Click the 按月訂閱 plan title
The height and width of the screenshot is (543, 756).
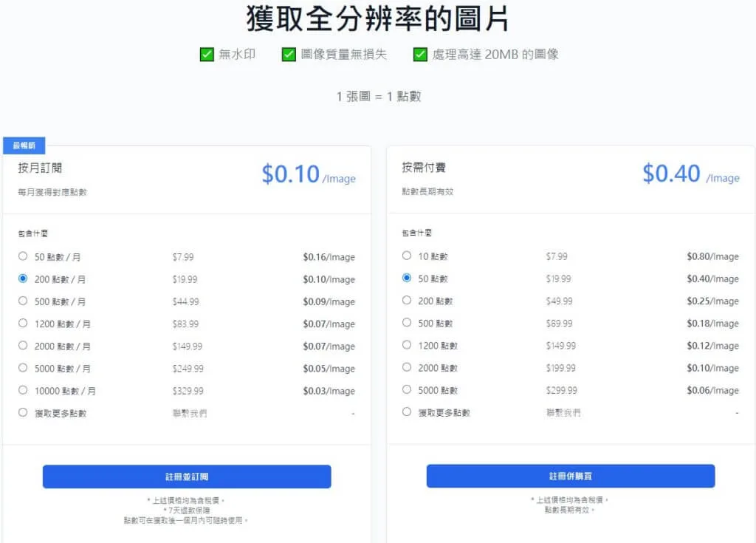click(x=40, y=168)
